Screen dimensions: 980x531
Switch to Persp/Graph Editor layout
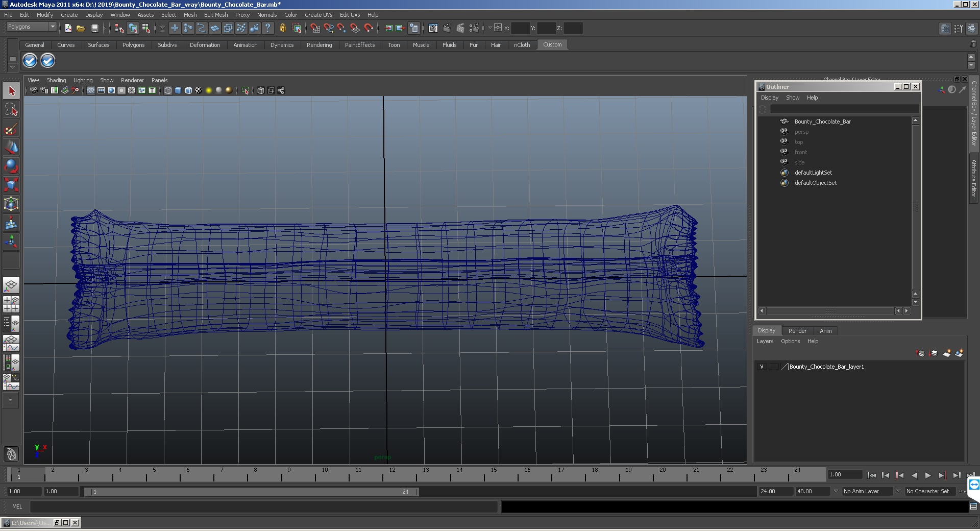[11, 343]
